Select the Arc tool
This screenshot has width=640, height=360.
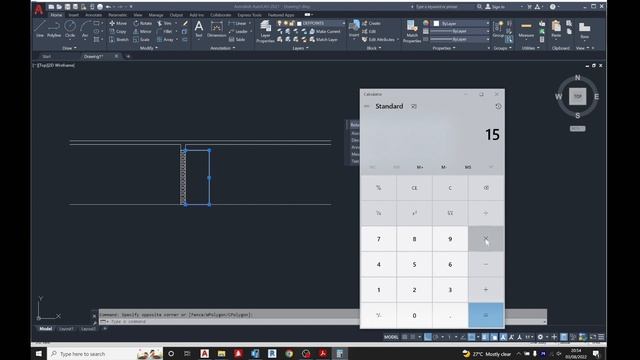(x=85, y=29)
